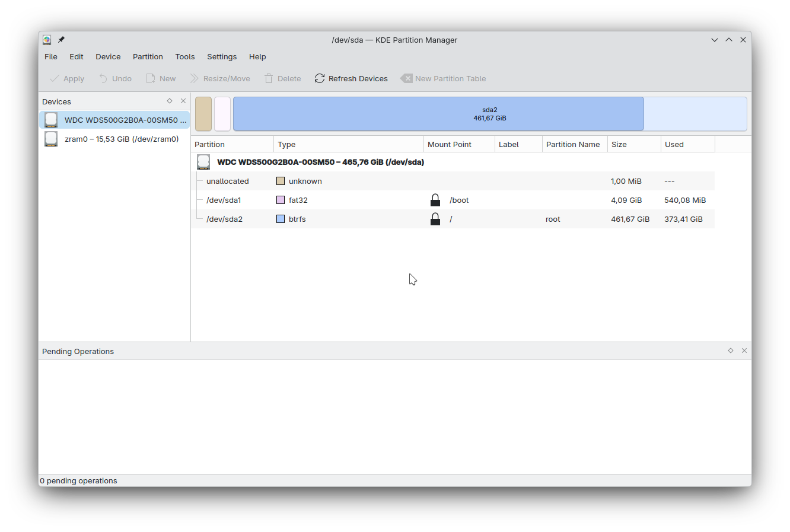The height and width of the screenshot is (532, 790).
Task: Open the Help menu
Action: tap(257, 56)
